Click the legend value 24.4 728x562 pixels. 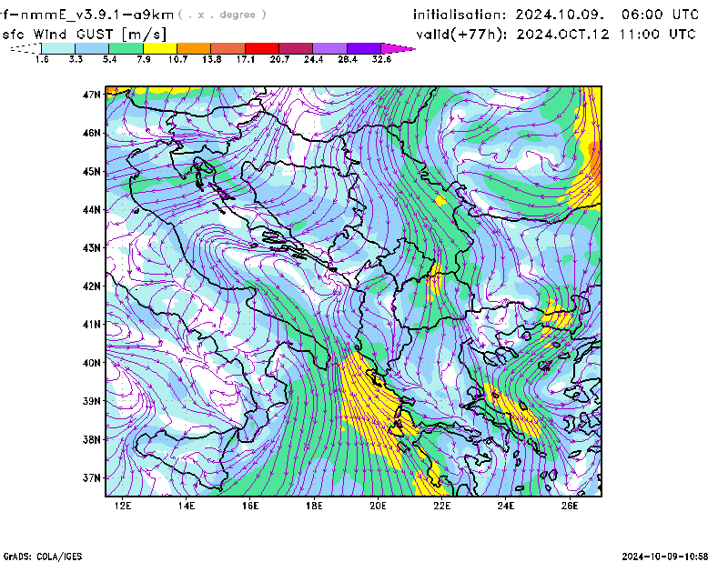coord(313,59)
